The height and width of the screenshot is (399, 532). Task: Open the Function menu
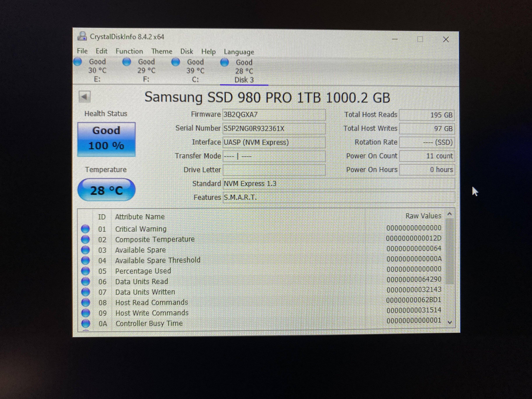tap(129, 51)
